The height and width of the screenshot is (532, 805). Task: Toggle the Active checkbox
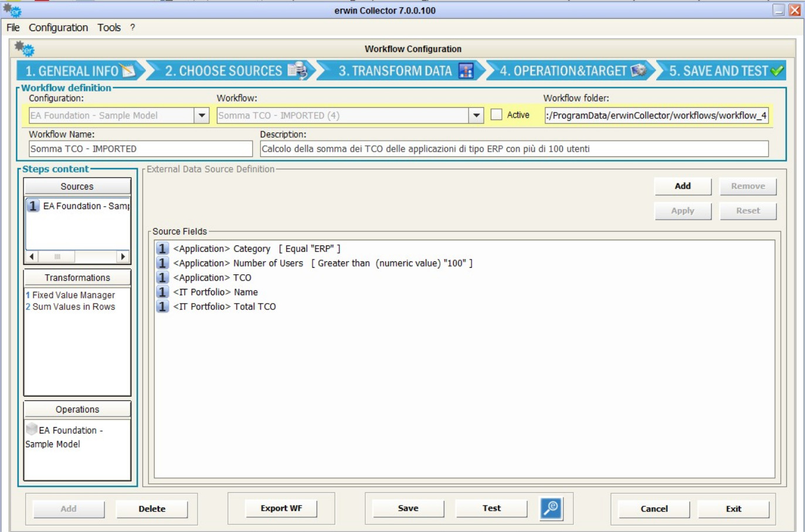(x=496, y=115)
